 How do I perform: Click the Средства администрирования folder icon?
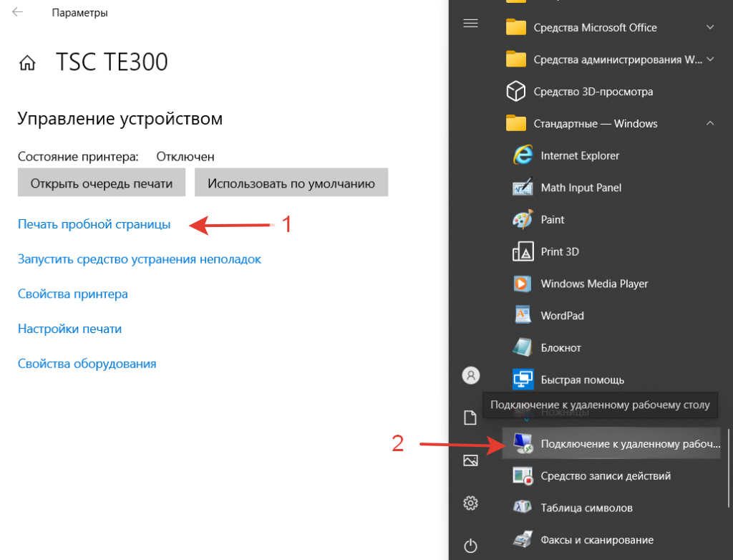(x=515, y=59)
